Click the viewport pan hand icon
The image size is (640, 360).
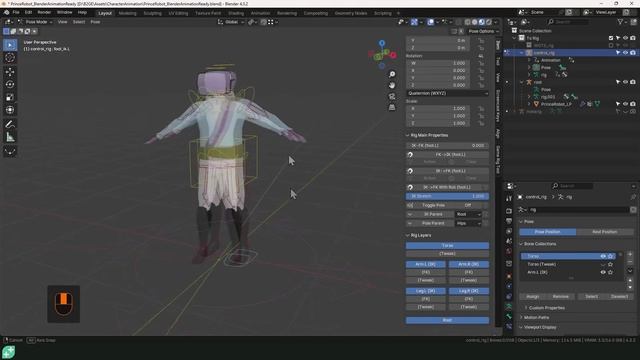(x=392, y=85)
